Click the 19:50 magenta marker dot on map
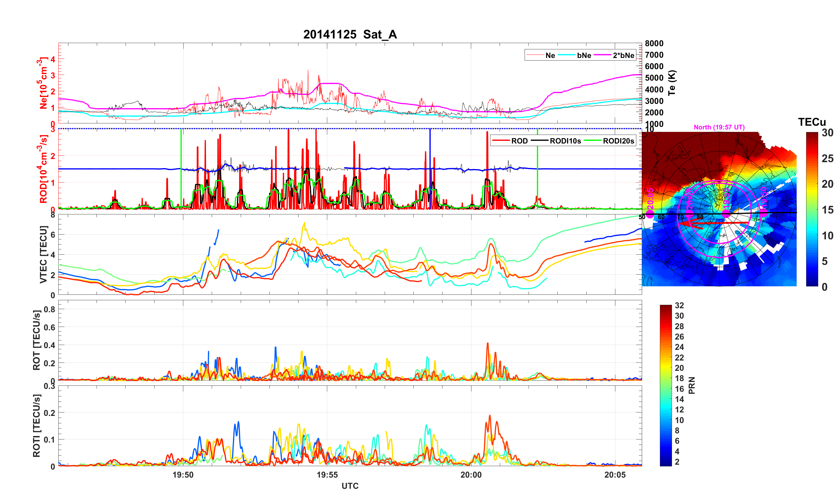The width and height of the screenshot is (834, 504). coord(764,213)
